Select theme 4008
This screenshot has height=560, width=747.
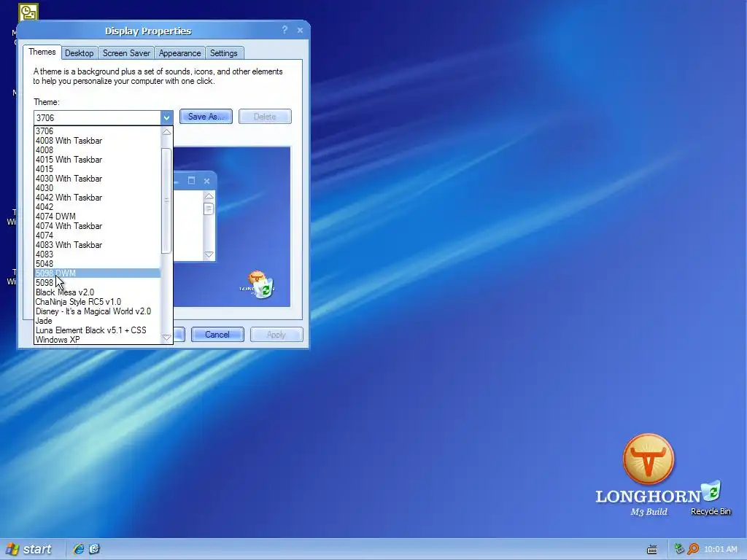pos(98,150)
